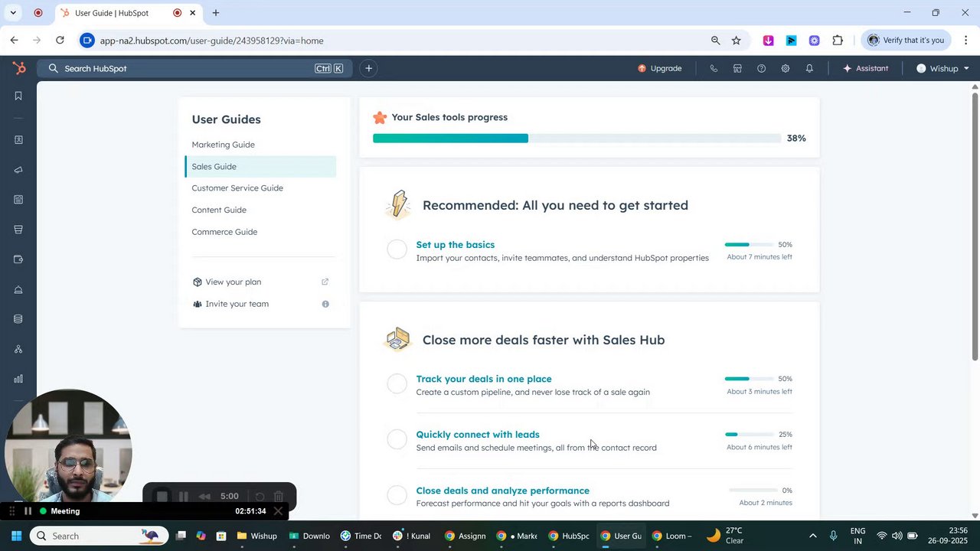Open the Sales sidebar icon
980x551 pixels.
(x=18, y=230)
